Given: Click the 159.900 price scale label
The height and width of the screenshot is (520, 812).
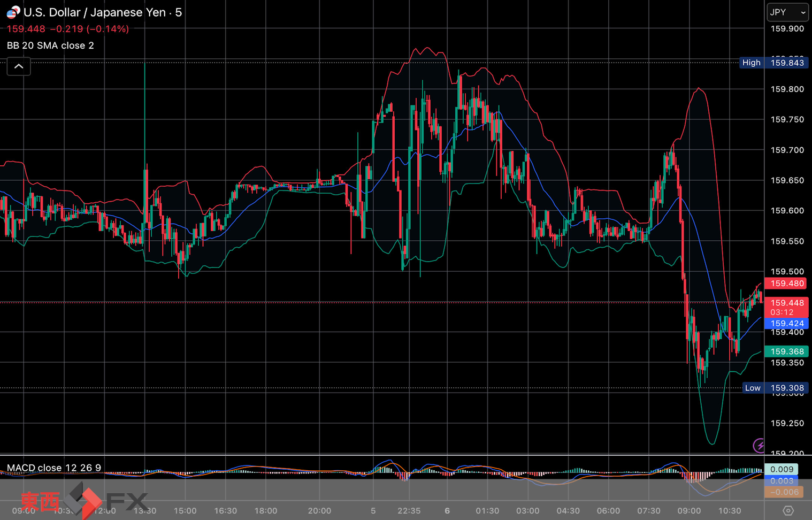Looking at the screenshot, I should pyautogui.click(x=787, y=29).
